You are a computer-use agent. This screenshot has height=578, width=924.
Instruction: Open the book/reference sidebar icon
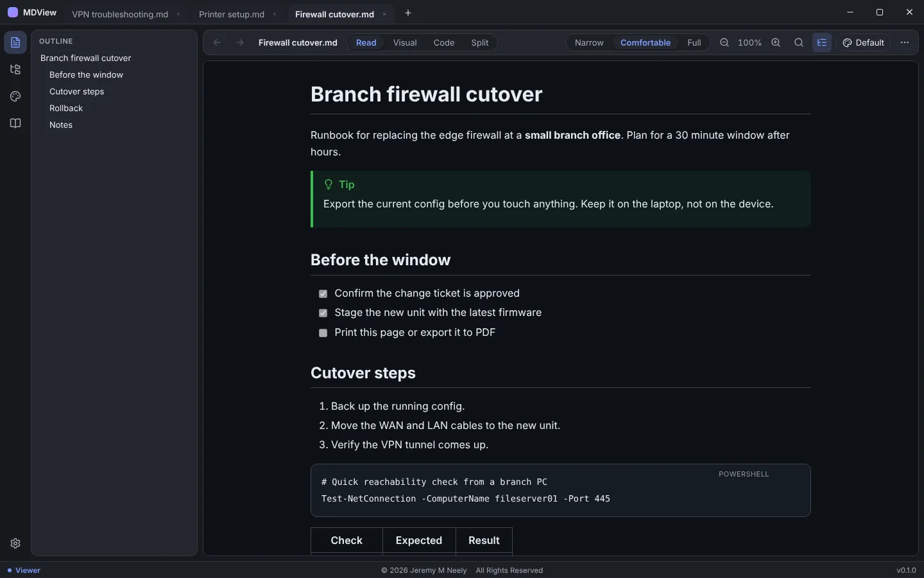point(15,123)
